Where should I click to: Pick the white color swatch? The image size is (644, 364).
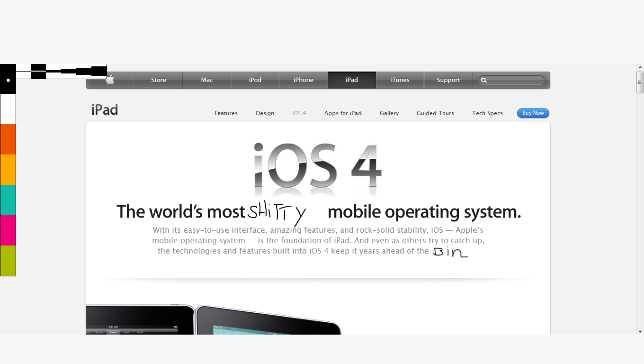(8, 109)
